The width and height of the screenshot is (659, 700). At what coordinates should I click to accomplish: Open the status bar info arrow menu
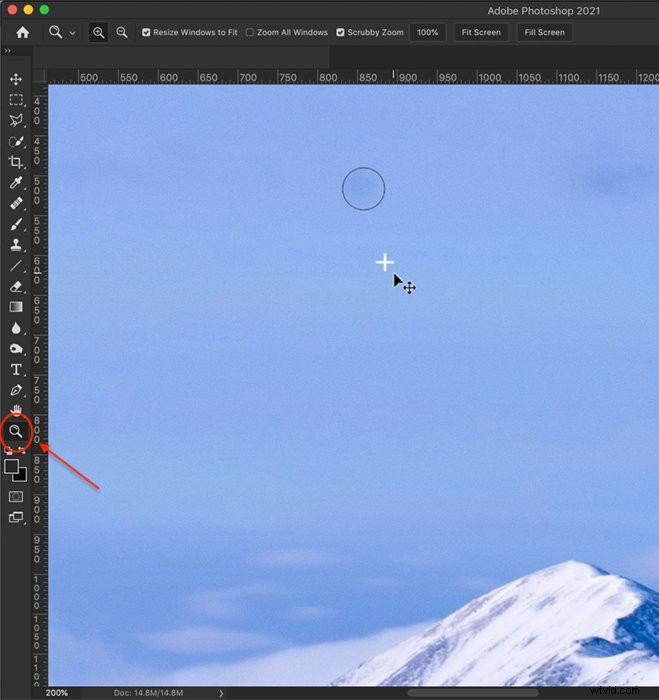[221, 693]
